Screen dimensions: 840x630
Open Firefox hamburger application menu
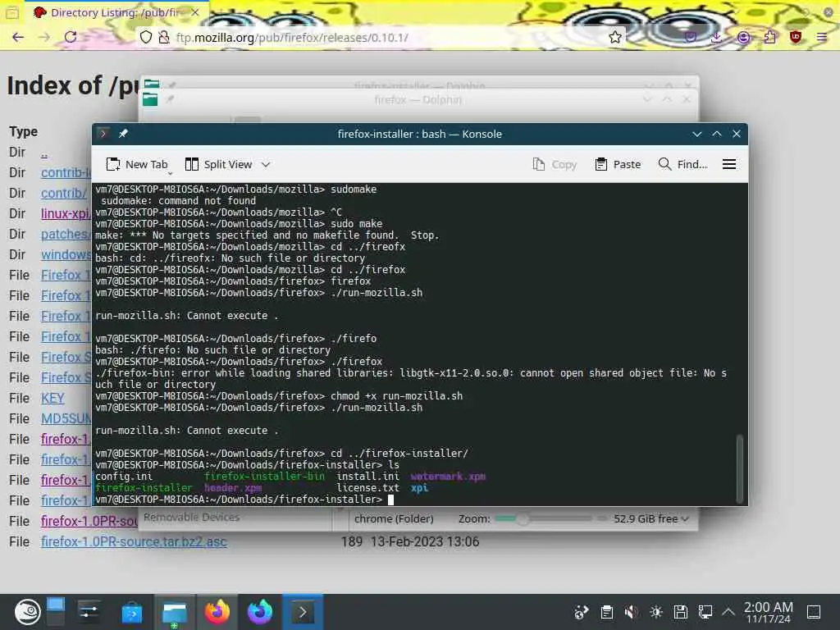coord(822,37)
